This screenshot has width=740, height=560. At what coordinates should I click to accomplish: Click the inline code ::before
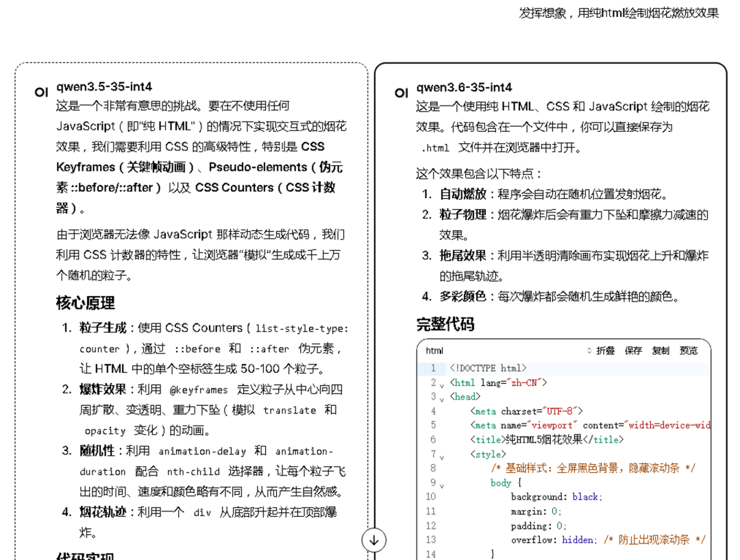[x=197, y=349]
